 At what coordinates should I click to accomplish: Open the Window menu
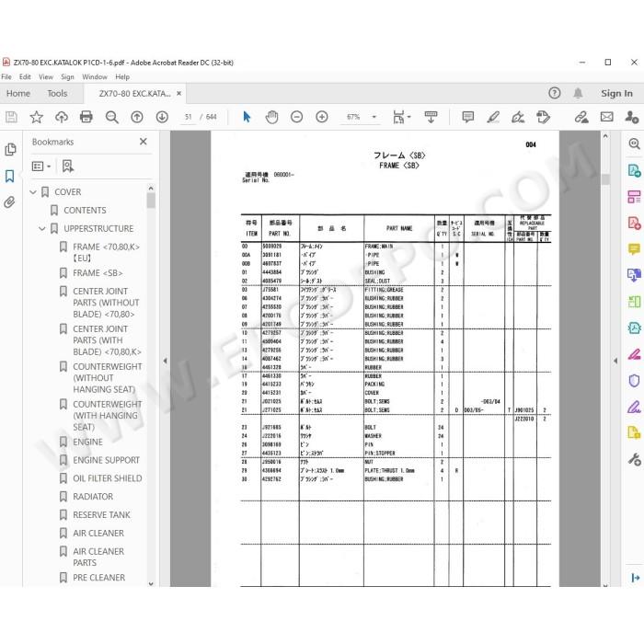95,76
